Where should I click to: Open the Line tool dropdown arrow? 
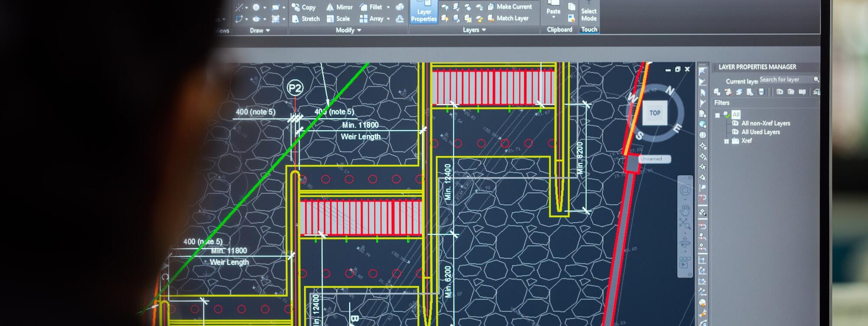247,8
